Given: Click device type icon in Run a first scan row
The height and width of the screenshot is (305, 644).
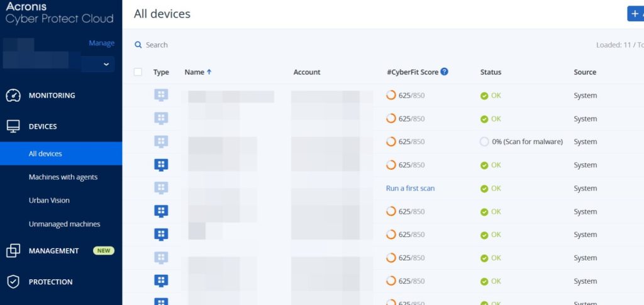Looking at the screenshot, I should (161, 188).
